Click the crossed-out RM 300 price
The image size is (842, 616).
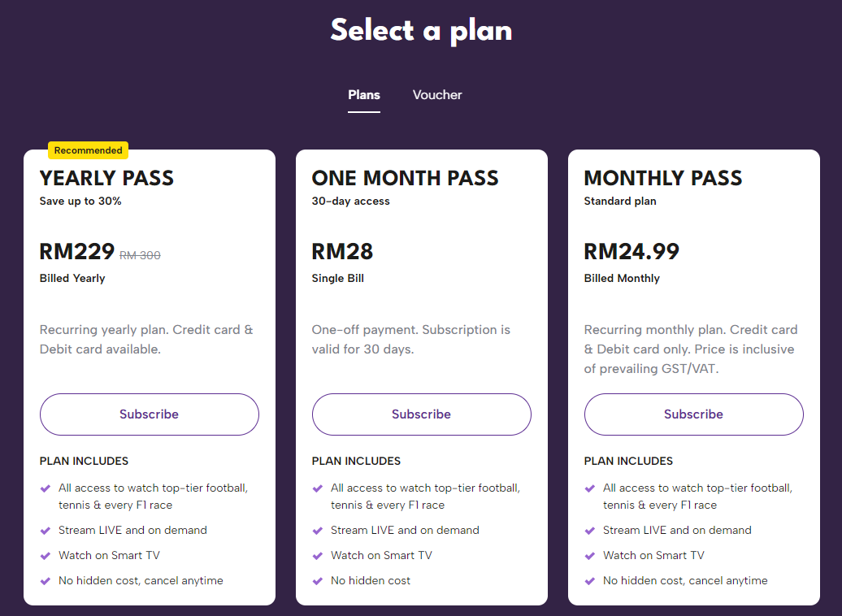(x=140, y=255)
